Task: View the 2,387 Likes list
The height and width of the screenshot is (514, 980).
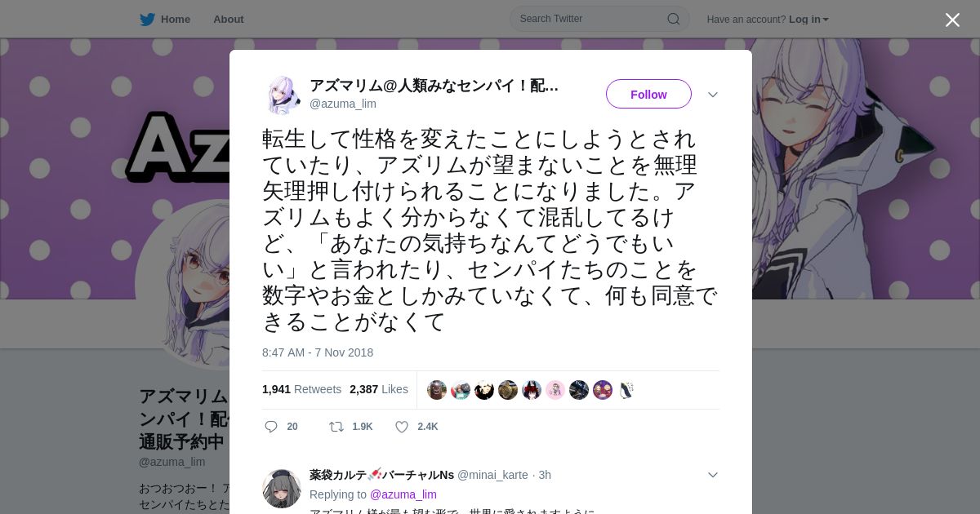Action: click(x=379, y=389)
